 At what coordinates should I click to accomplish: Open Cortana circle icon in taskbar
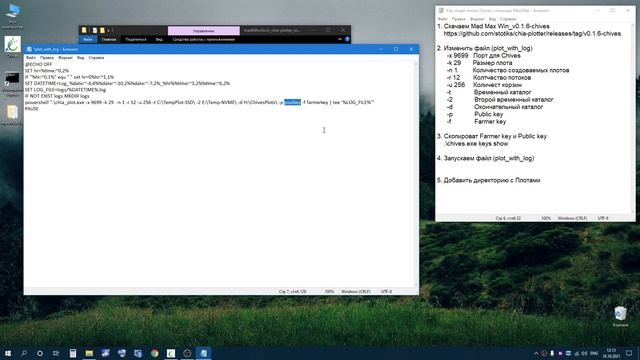click(40, 353)
